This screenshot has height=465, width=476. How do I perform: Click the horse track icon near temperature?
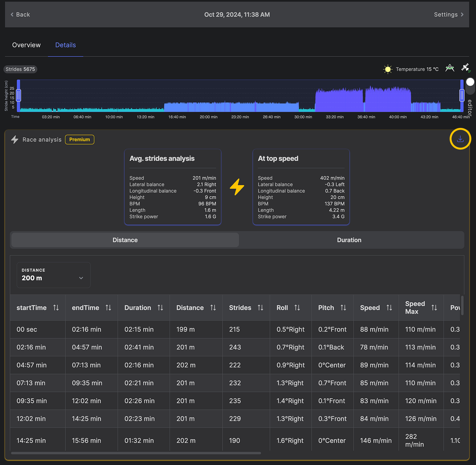point(450,68)
